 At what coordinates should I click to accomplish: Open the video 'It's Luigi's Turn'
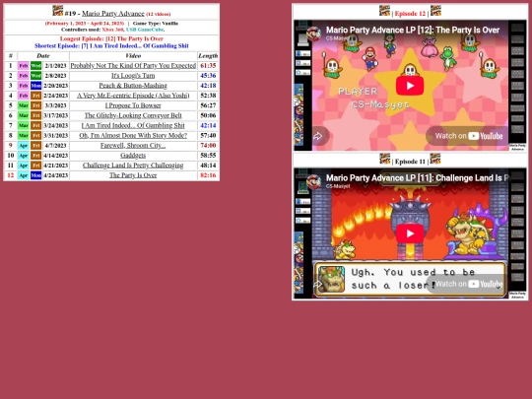[x=133, y=75]
